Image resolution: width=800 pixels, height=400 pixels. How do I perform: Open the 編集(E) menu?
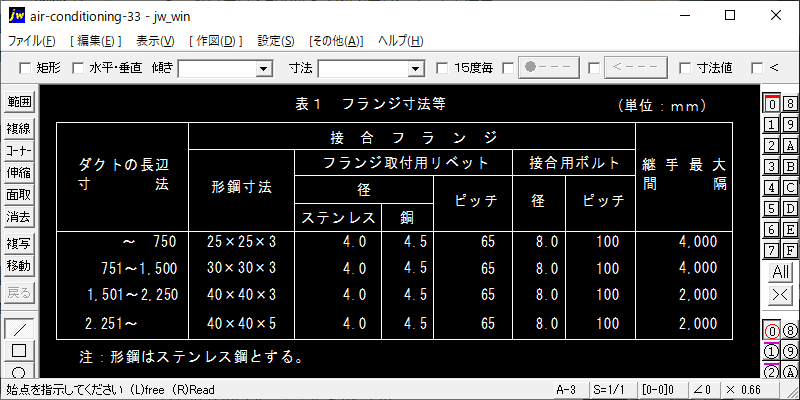95,41
